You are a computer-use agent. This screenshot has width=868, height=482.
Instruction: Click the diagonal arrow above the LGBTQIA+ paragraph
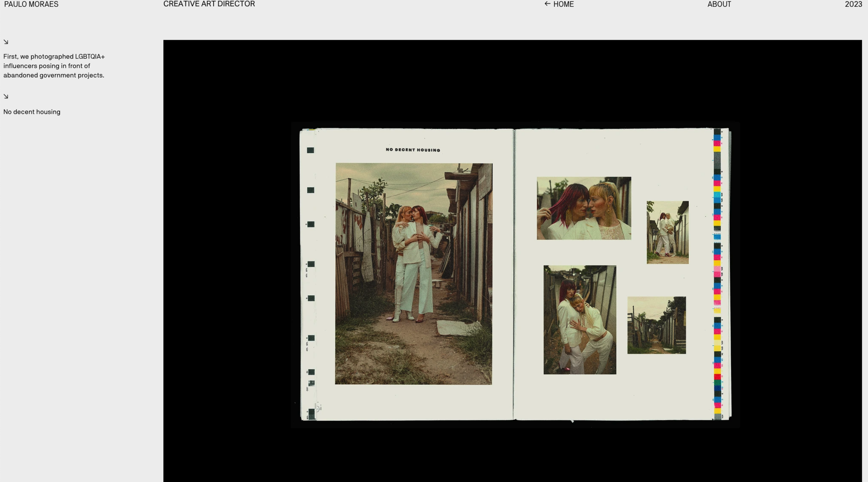[x=6, y=42]
